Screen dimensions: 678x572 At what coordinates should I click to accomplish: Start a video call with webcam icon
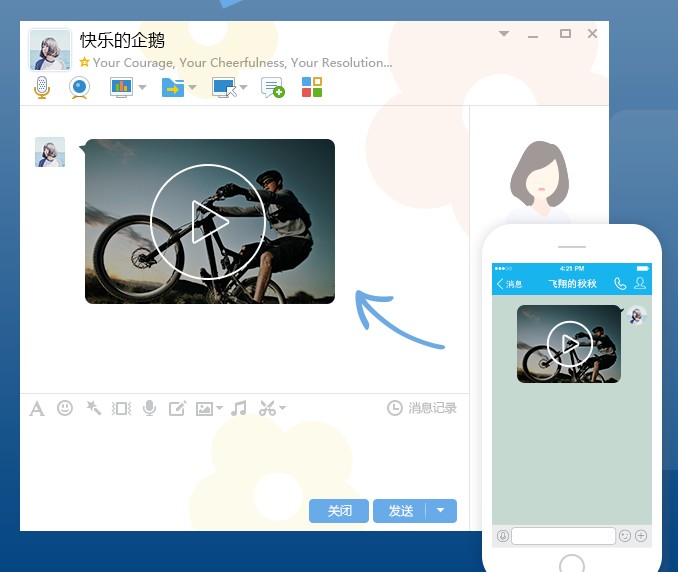(x=80, y=87)
